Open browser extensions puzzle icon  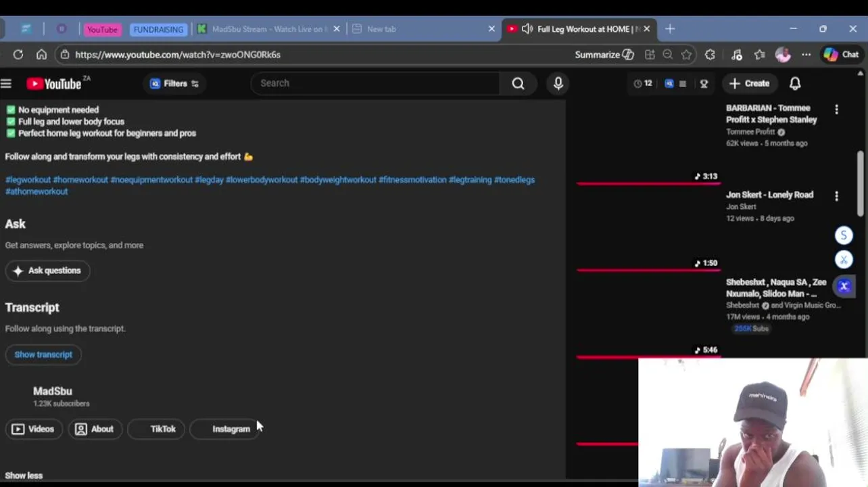click(x=710, y=55)
